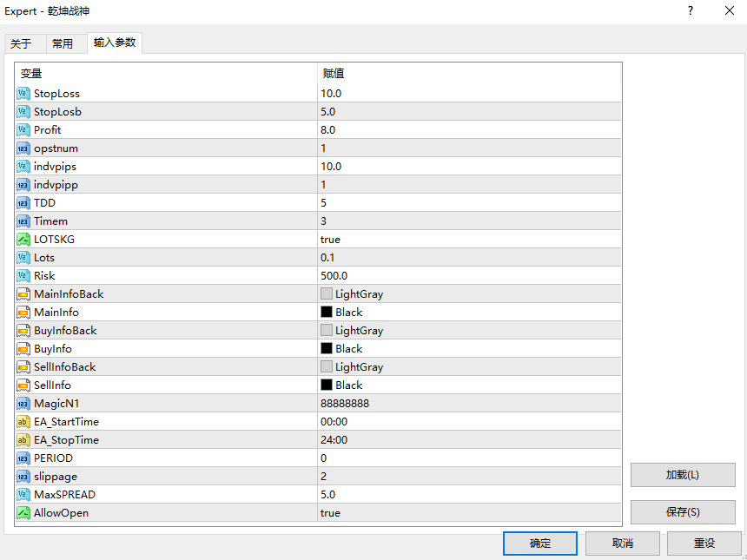Click the StopLosb double-type icon
Screen dimensions: 747x560
(x=23, y=111)
